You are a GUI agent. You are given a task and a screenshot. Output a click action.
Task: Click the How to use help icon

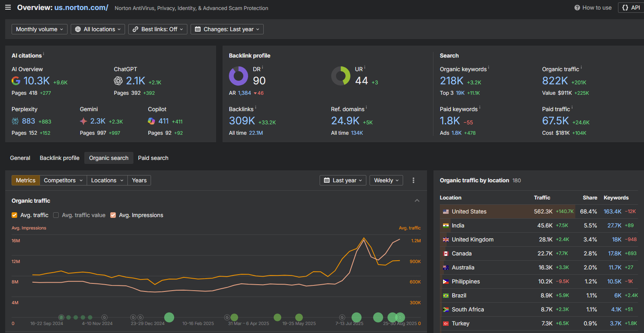click(x=577, y=8)
